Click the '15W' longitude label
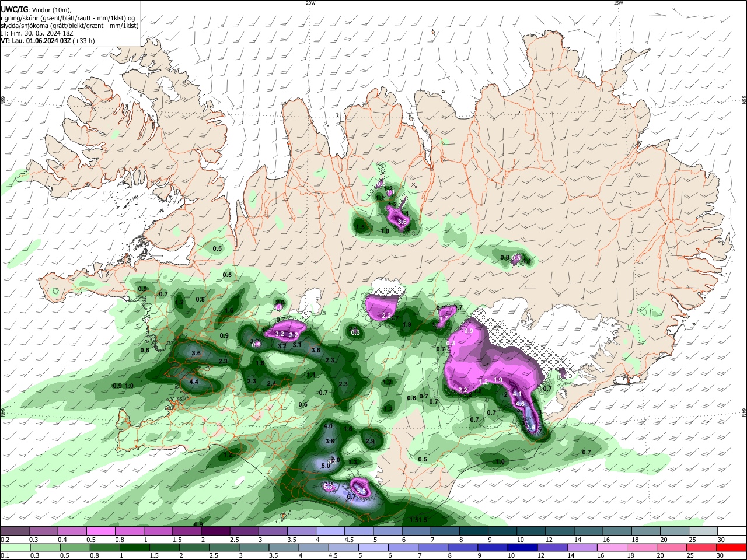 (x=618, y=3)
